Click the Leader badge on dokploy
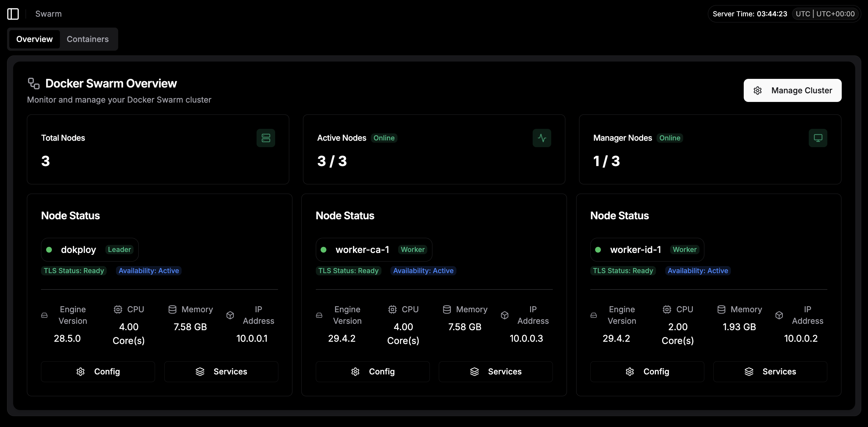 pos(119,250)
